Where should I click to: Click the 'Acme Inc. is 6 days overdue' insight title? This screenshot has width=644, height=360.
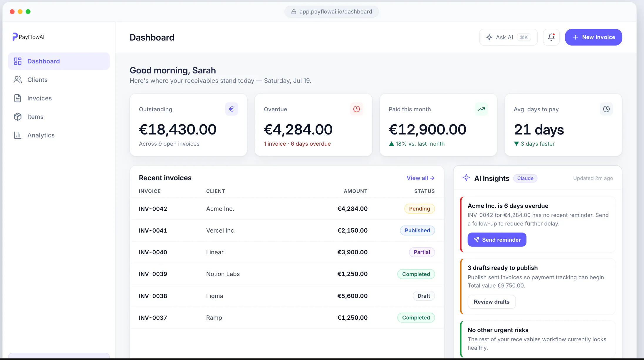point(508,206)
